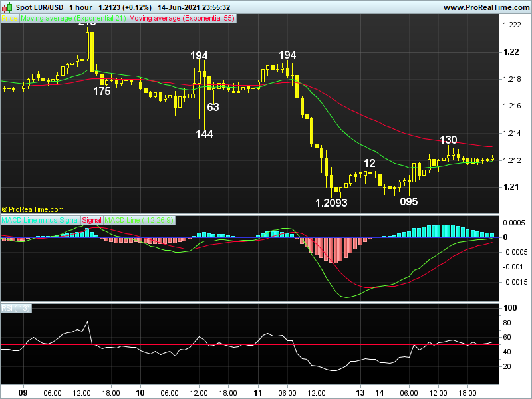532x399 pixels.
Task: Click the candlestick icon beside Spot EUR/USD
Action: (7, 7)
